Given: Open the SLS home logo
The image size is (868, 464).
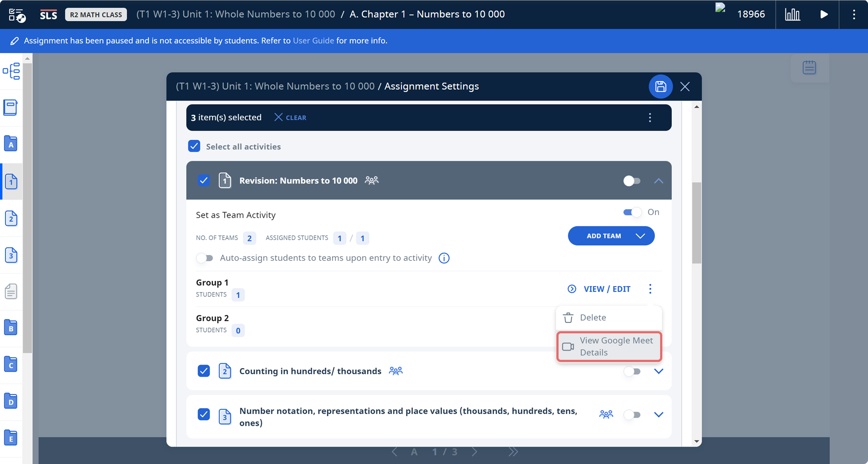Looking at the screenshot, I should coord(48,15).
